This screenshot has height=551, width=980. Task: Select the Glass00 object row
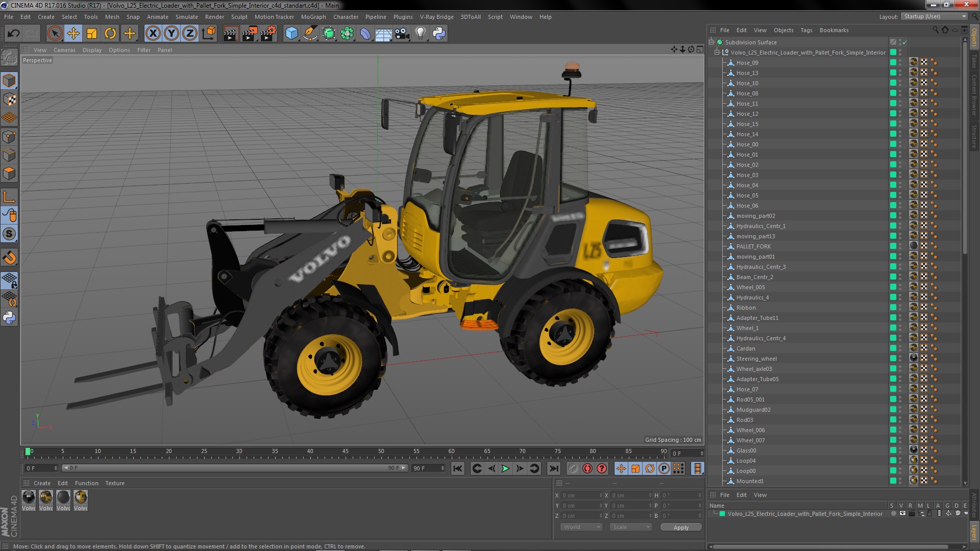tap(746, 450)
